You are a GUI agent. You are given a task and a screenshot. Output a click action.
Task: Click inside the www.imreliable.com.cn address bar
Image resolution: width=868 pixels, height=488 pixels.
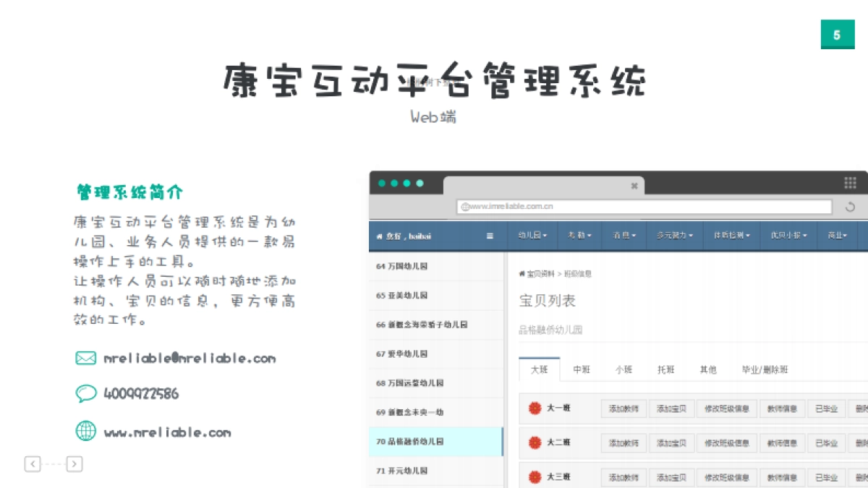point(644,206)
